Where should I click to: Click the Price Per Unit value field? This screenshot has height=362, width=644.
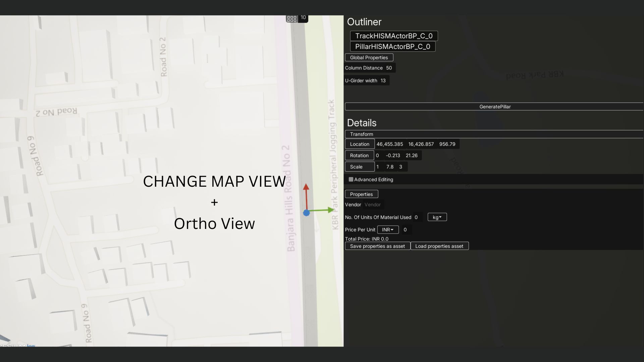406,230
